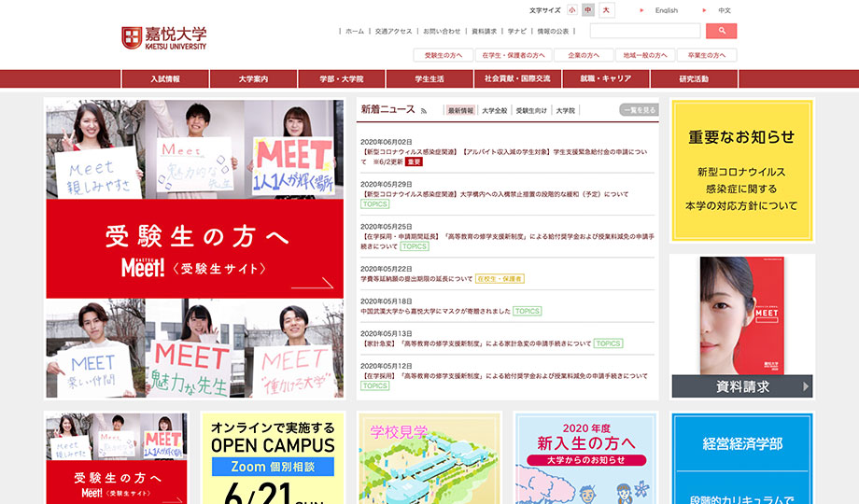Click the 在学生・保護者の方へ button
The width and height of the screenshot is (859, 504).
tap(514, 55)
